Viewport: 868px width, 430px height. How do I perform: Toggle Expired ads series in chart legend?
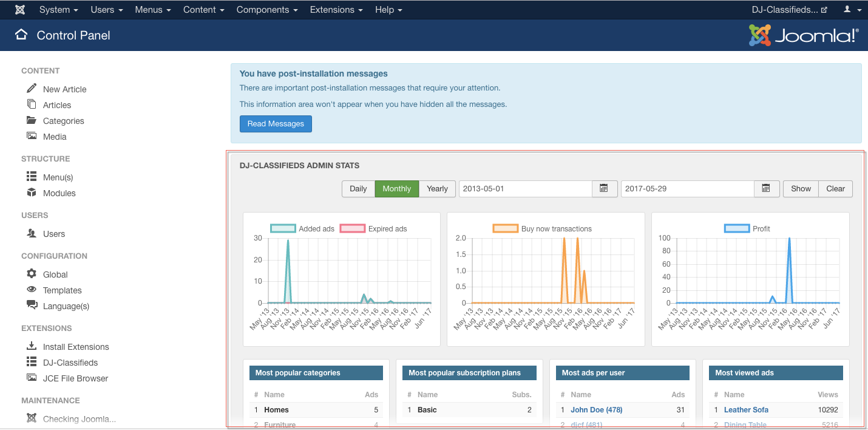[373, 229]
